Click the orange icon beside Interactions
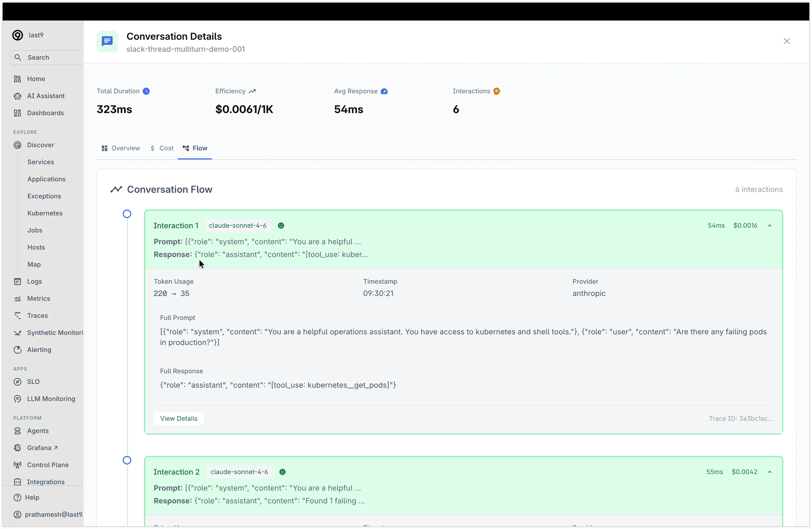812x529 pixels. (497, 91)
